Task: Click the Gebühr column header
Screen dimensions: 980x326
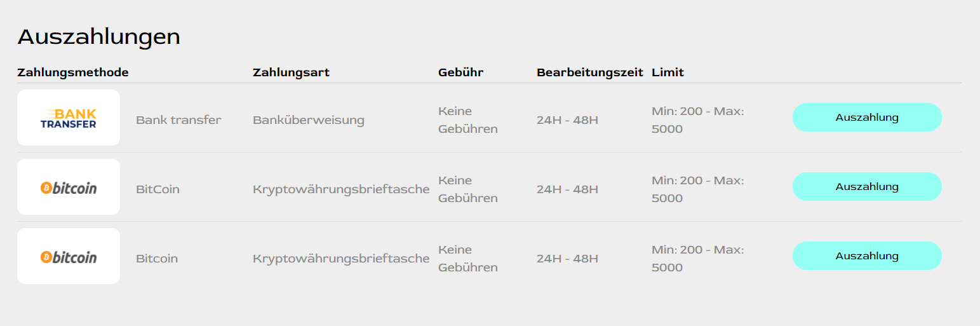Action: pos(461,72)
